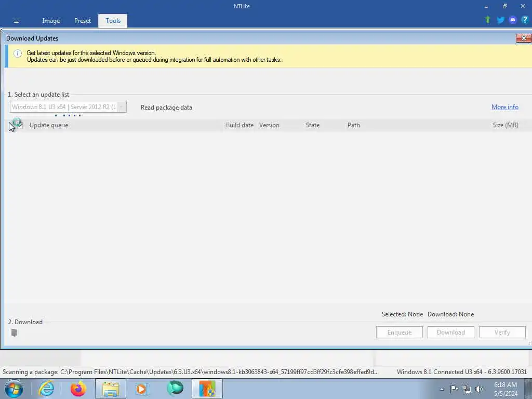Image resolution: width=532 pixels, height=399 pixels.
Task: Click the download folder icon under 2. Download
Action: tap(14, 332)
